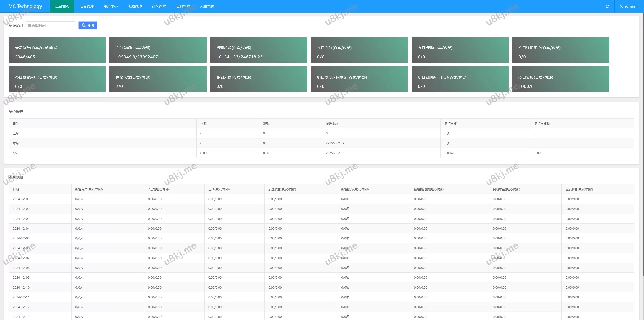
Task: Open the 奖励管理 menu
Action: (135, 6)
